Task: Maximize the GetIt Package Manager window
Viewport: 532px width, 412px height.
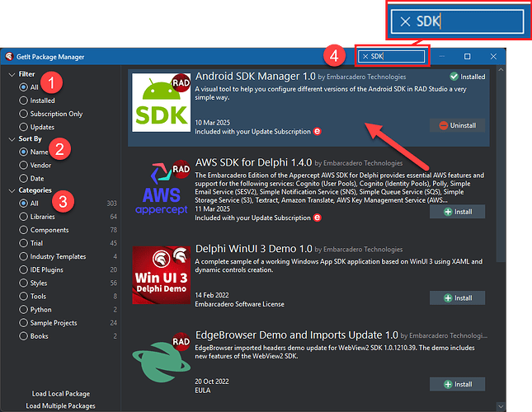Action: 467,56
